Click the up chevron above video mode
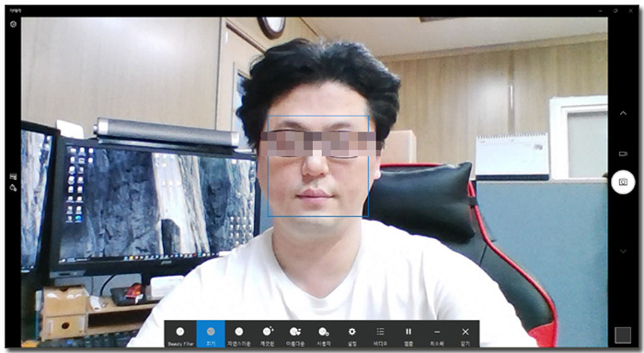Screen dimensions: 644x353 [x=623, y=113]
